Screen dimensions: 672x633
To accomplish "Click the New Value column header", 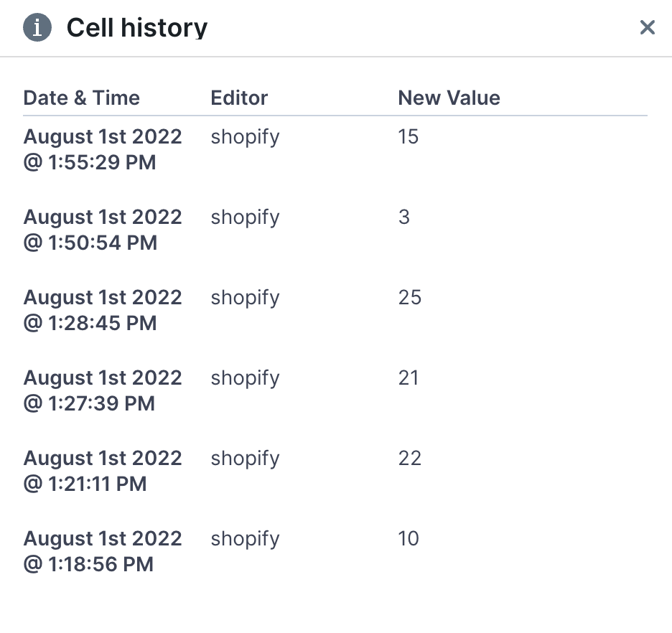I will click(449, 98).
